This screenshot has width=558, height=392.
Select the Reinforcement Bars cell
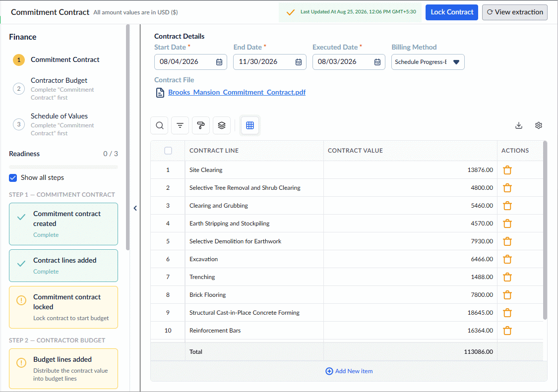pos(254,331)
